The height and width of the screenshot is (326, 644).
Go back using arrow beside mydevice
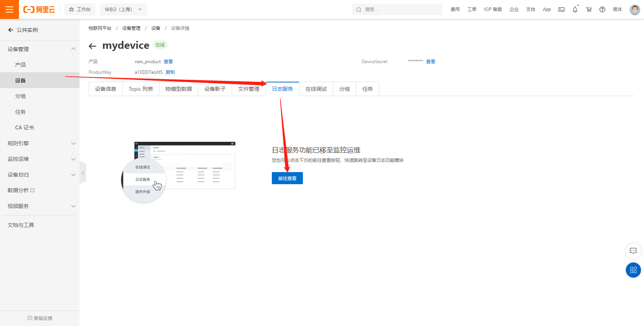(92, 46)
